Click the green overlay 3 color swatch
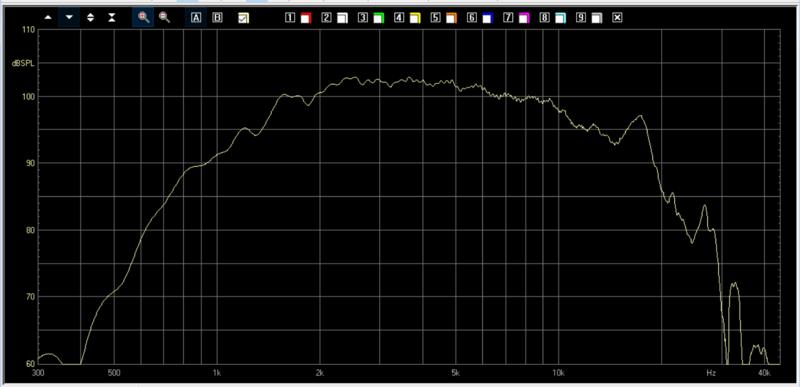 click(379, 18)
